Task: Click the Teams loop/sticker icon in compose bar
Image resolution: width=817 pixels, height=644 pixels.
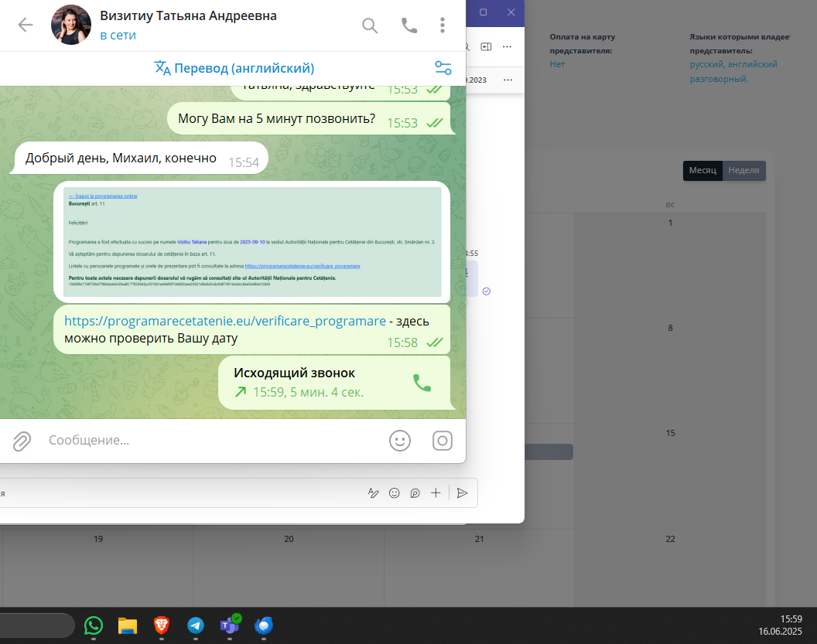Action: pyautogui.click(x=415, y=493)
